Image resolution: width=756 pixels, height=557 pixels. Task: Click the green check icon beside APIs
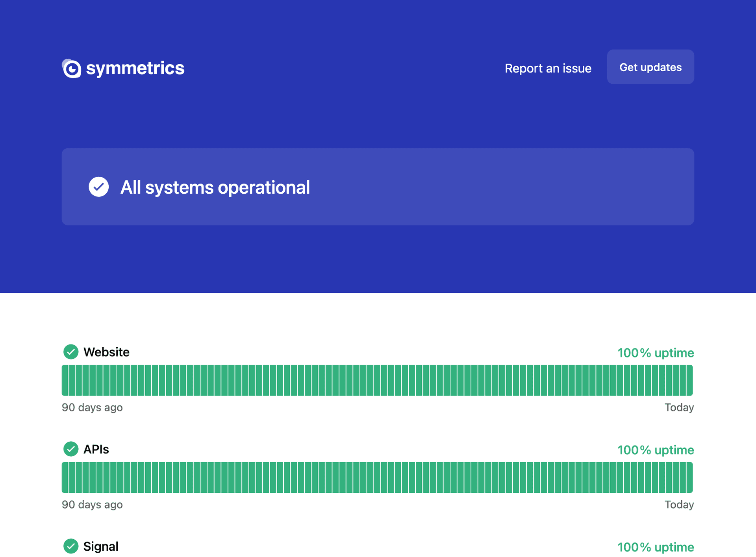pyautogui.click(x=71, y=449)
